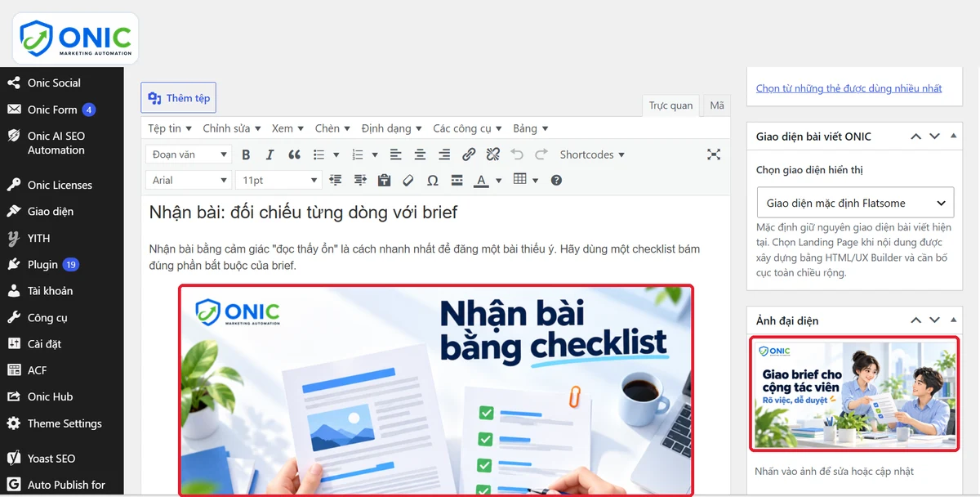
Task: Create a numbered list
Action: [x=357, y=154]
